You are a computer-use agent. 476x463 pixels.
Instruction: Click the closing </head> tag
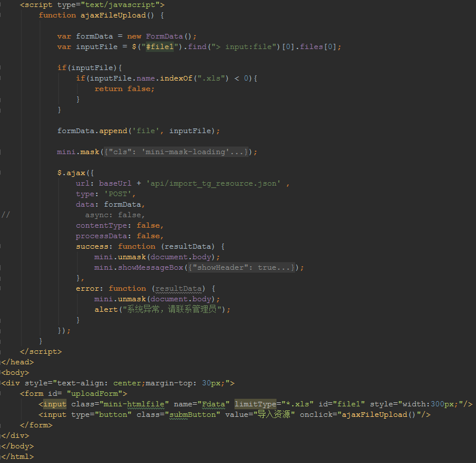point(17,362)
